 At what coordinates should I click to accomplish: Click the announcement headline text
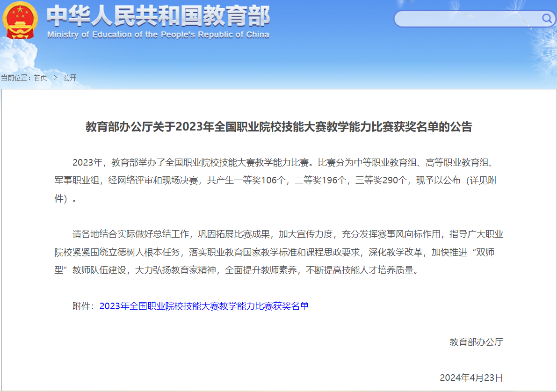tap(279, 127)
